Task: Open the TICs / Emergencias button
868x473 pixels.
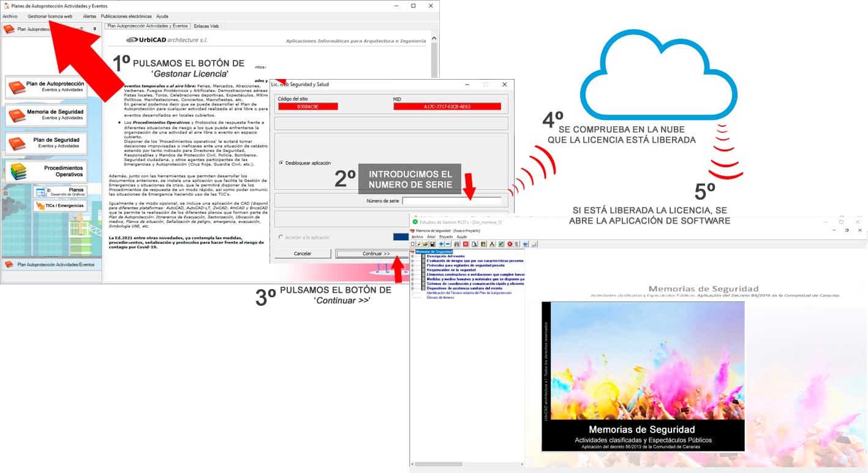Action: [x=60, y=206]
